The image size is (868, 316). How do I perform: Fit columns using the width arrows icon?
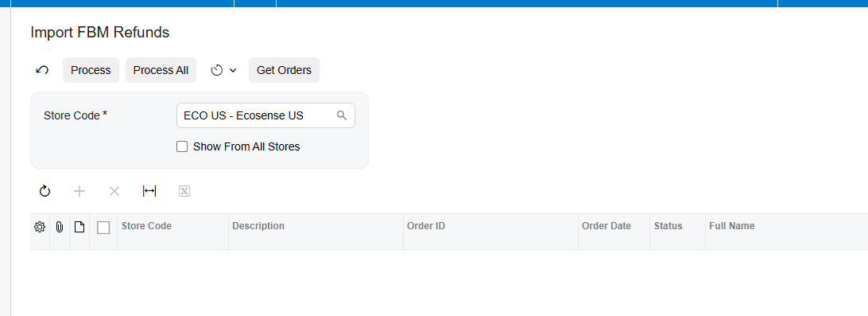pos(149,191)
